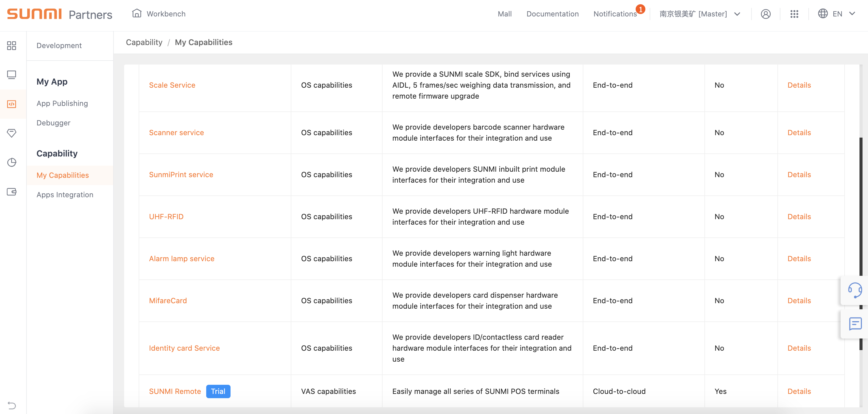The height and width of the screenshot is (414, 868).
Task: Open Apps Integration in side menu
Action: pos(65,195)
